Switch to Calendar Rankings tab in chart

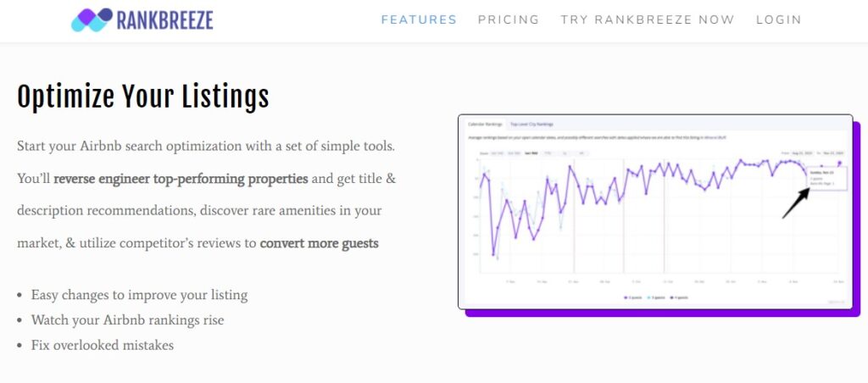point(485,124)
